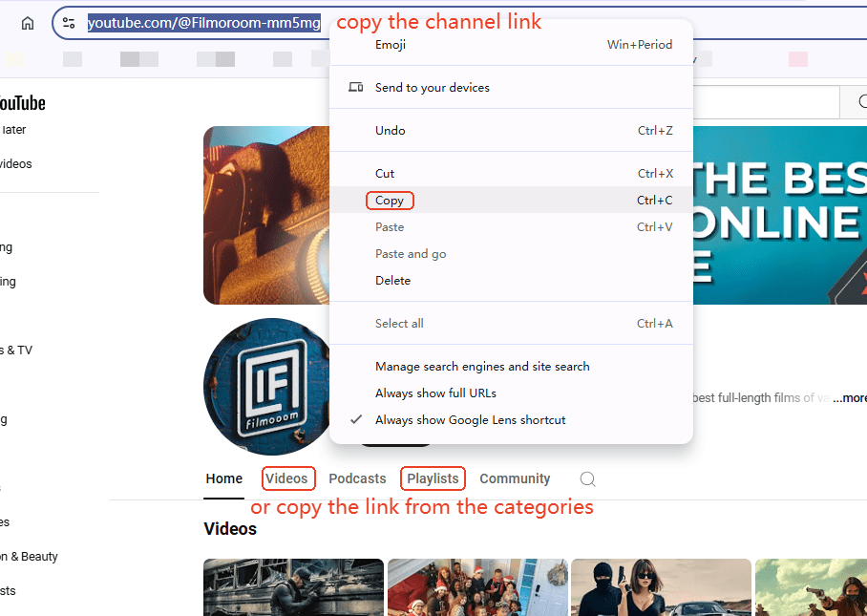This screenshot has height=616, width=867.
Task: Toggle Always show Google Lens shortcut
Action: coord(470,420)
